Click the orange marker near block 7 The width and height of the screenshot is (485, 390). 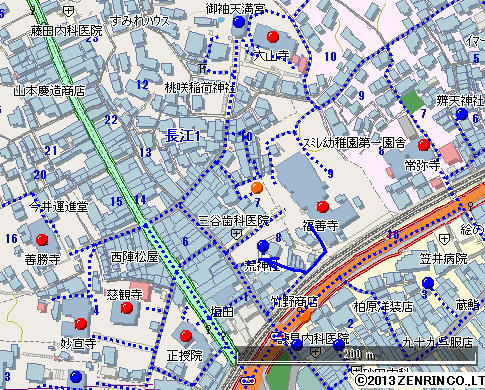pyautogui.click(x=257, y=188)
